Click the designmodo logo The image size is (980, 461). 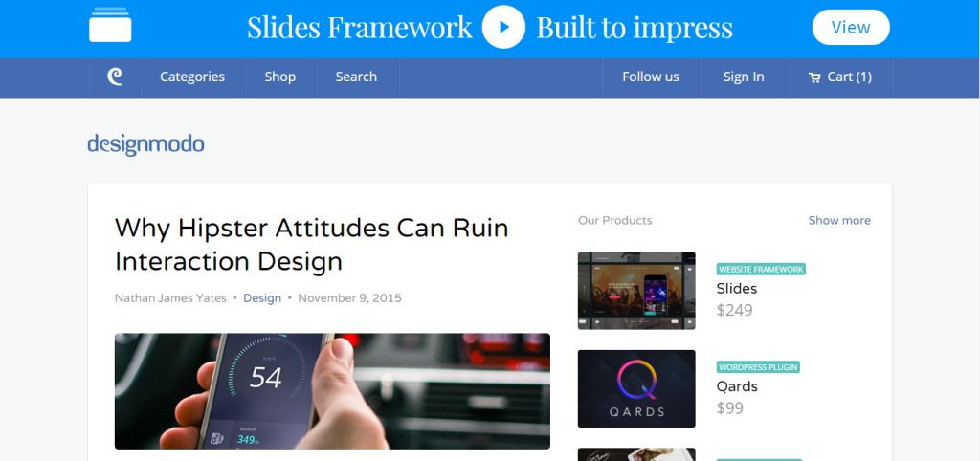145,144
